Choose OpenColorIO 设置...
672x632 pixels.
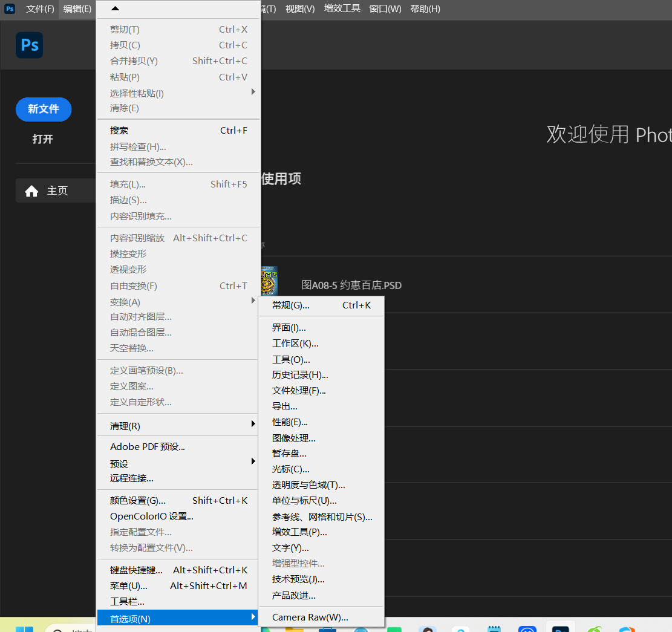178,516
